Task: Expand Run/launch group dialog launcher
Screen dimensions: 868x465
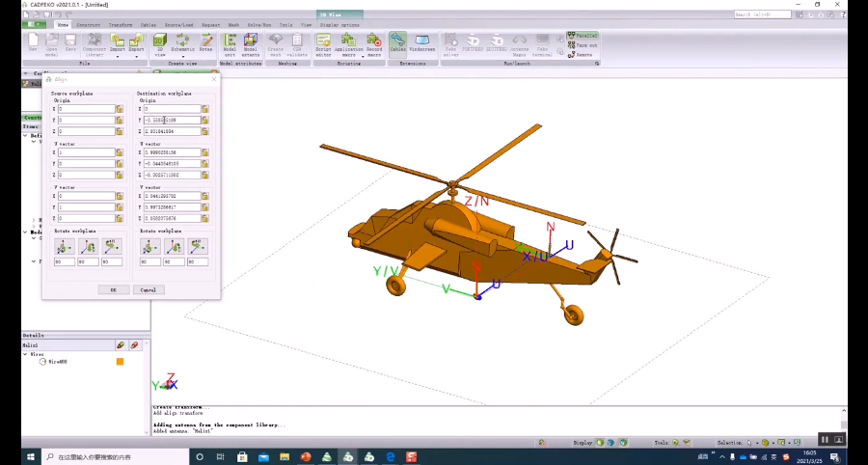Action: 597,64
